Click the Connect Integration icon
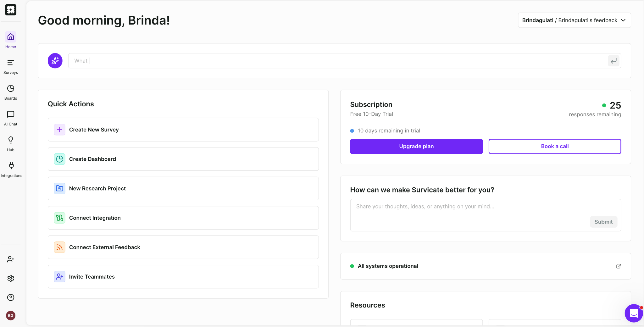The height and width of the screenshot is (327, 644). coord(59,218)
